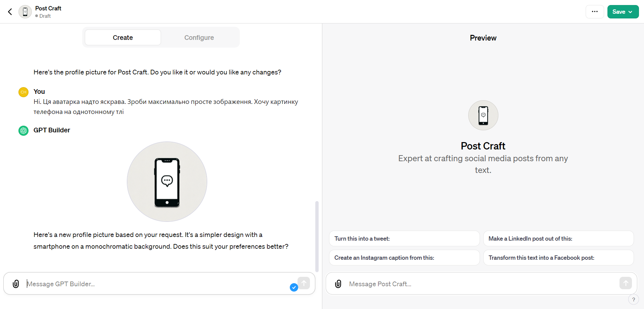The image size is (644, 309).
Task: Expand the Save dropdown
Action: (x=623, y=12)
